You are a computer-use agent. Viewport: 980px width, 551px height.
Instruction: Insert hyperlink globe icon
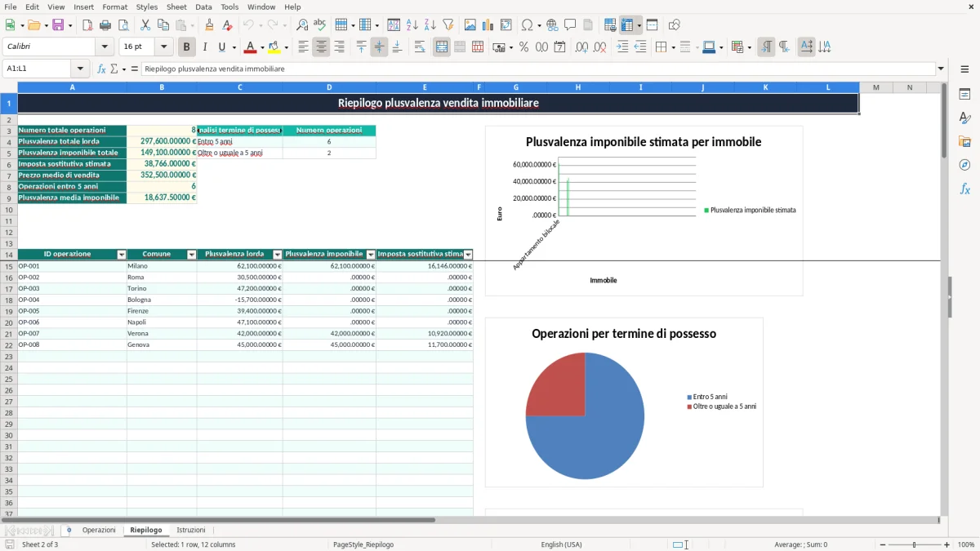click(552, 25)
